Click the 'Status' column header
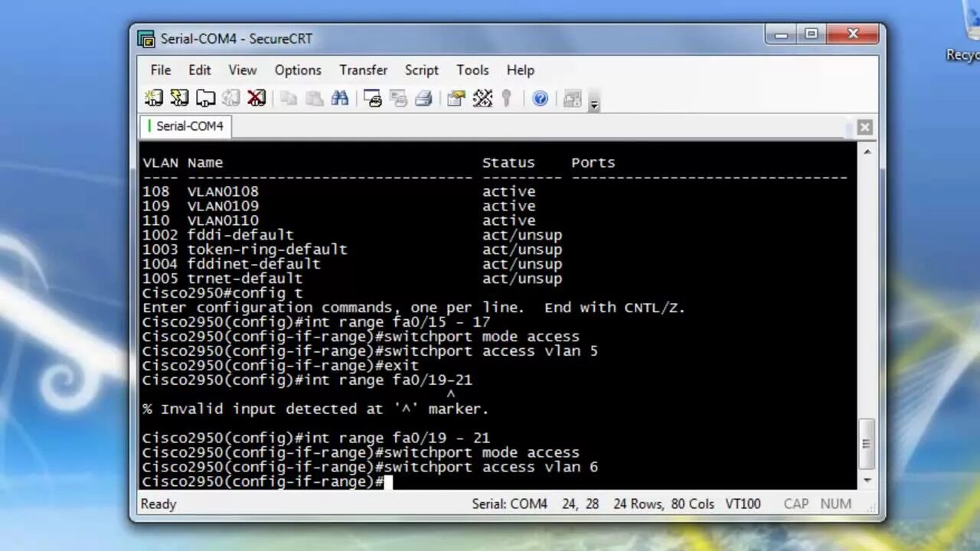 pyautogui.click(x=508, y=162)
